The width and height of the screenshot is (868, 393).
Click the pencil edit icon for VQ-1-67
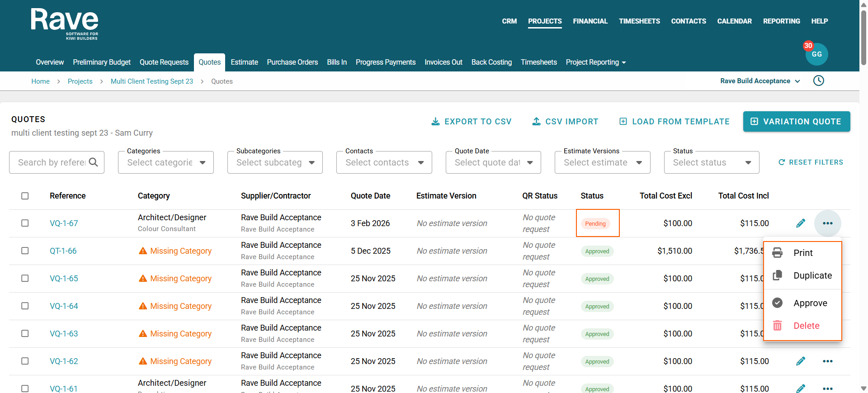[x=800, y=223]
